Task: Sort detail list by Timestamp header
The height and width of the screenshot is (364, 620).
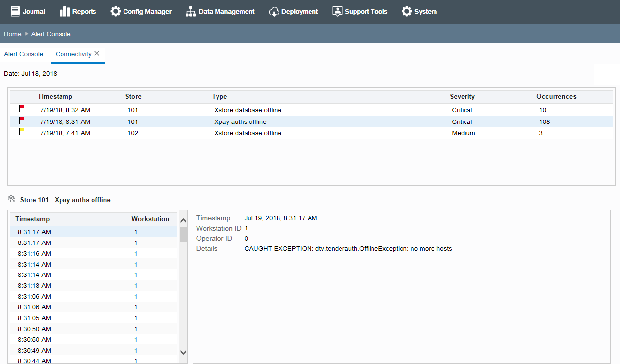Action: (x=32, y=219)
